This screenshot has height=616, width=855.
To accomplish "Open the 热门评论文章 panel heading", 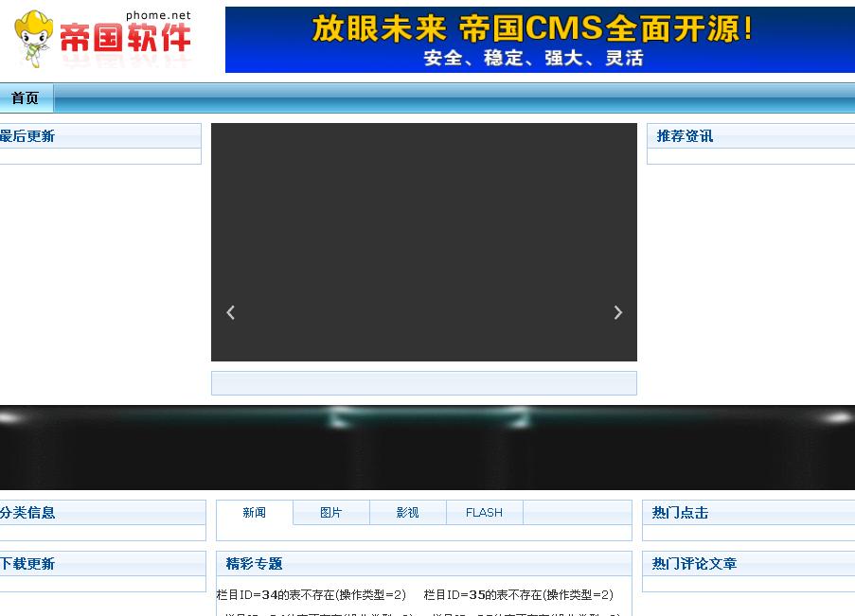I will click(x=694, y=564).
